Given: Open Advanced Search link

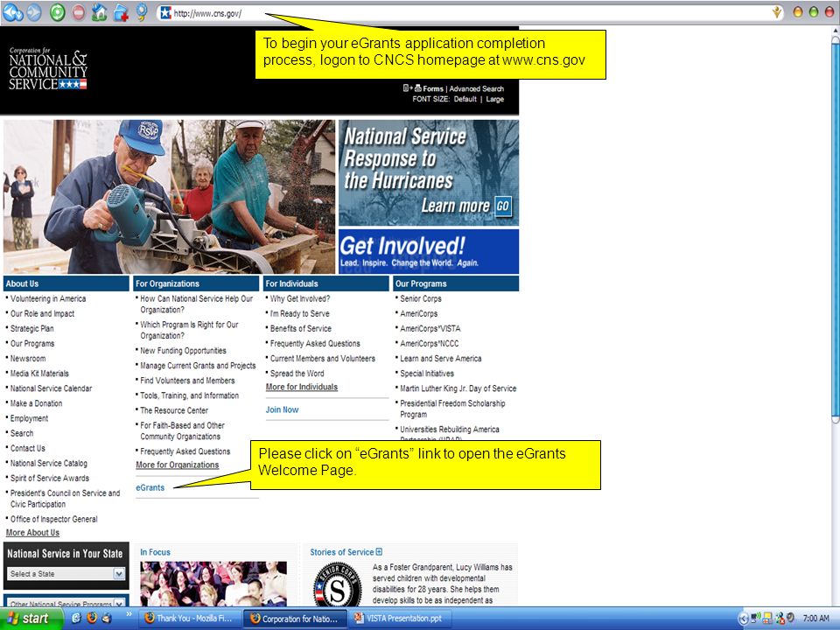Looking at the screenshot, I should click(476, 89).
